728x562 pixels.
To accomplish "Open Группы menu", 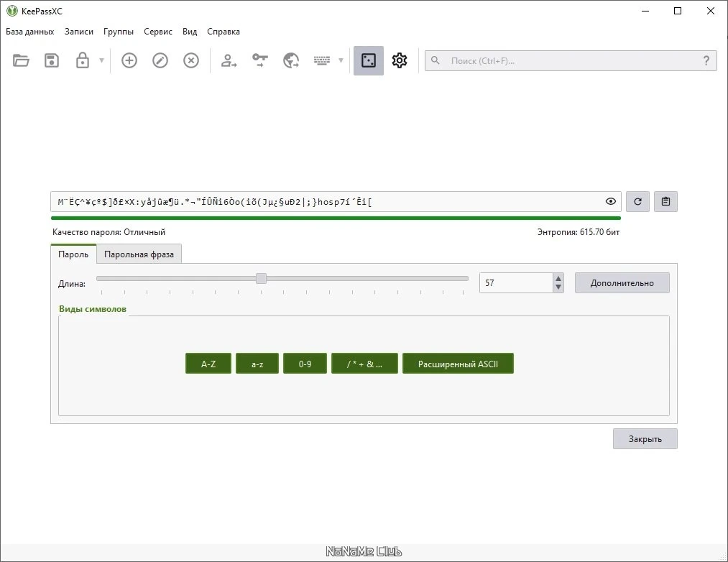I will (x=119, y=32).
